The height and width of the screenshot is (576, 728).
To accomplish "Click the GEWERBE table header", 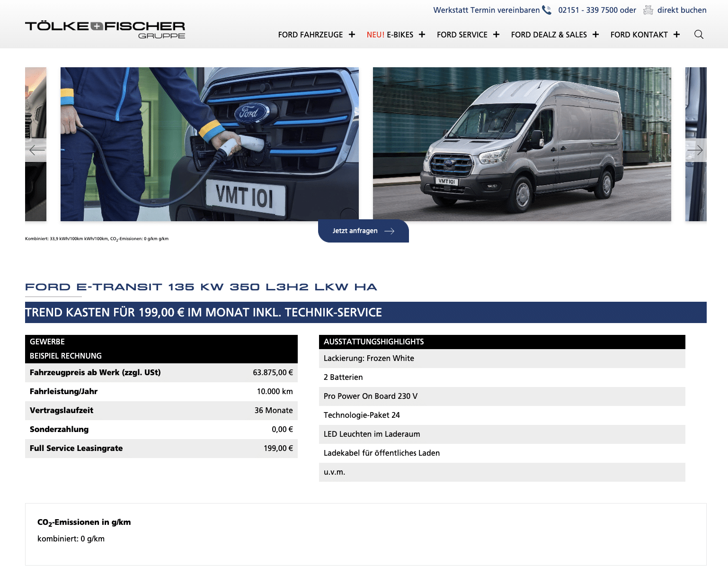I will (161, 342).
